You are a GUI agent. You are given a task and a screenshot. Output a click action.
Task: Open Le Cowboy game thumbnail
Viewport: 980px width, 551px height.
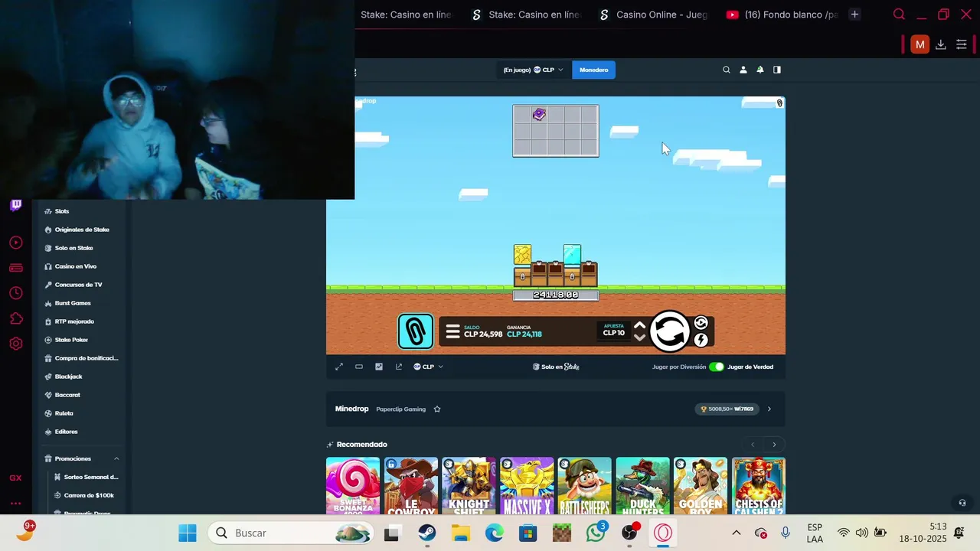[x=411, y=486]
